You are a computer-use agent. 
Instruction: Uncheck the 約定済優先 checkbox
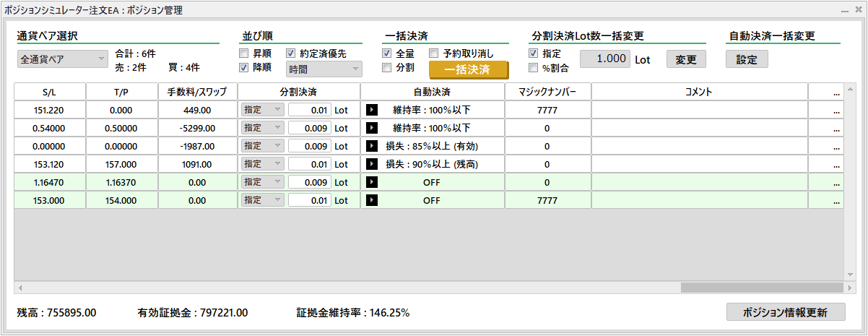[x=291, y=53]
